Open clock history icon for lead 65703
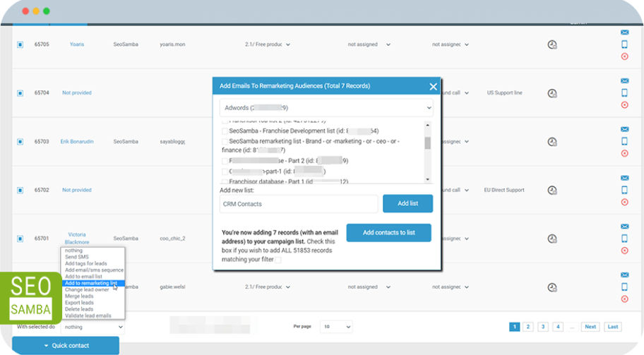The height and width of the screenshot is (355, 644). click(x=552, y=142)
